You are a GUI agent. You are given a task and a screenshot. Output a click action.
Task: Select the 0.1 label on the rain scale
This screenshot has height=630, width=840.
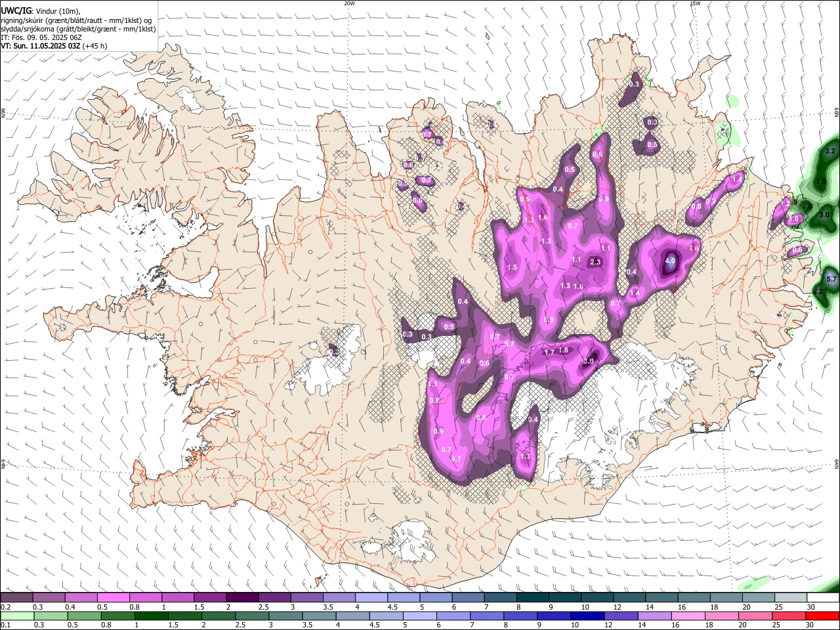click(5, 625)
